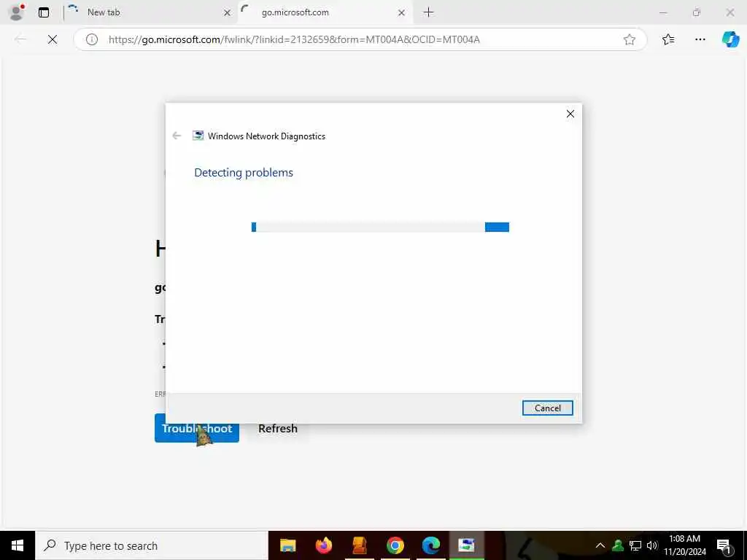Image resolution: width=747 pixels, height=560 pixels.
Task: Click the Windows Network Diagnostics title
Action: (266, 136)
